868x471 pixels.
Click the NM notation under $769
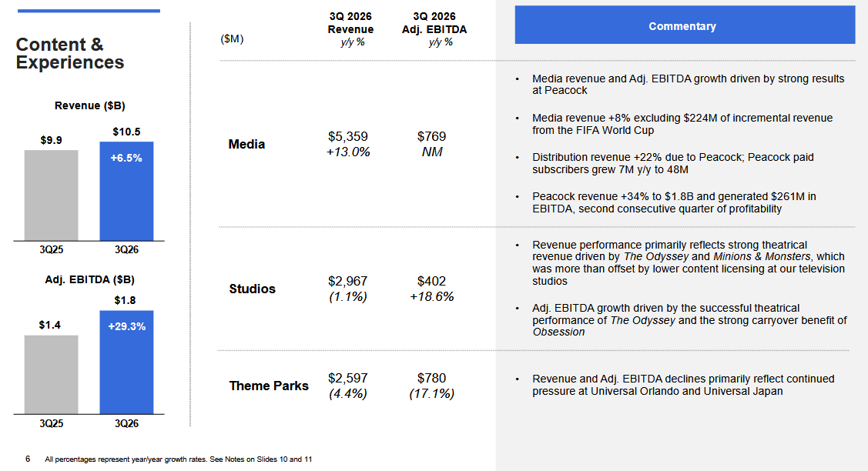tap(432, 152)
